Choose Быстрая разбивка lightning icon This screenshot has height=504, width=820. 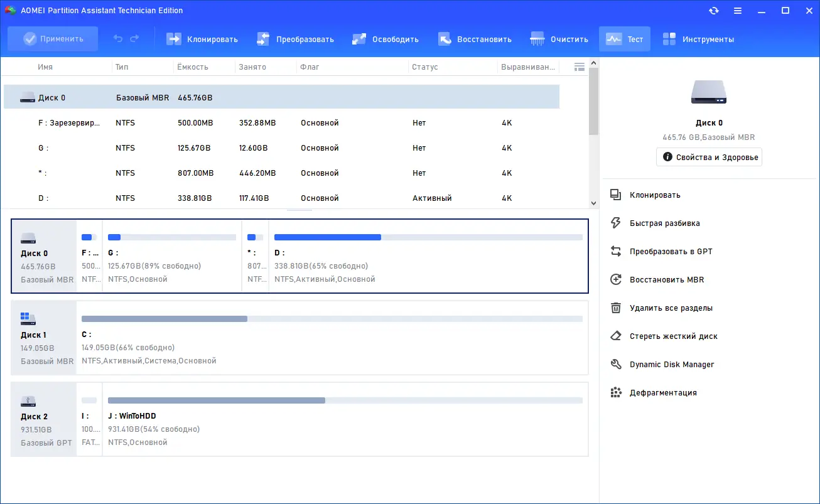coord(616,223)
